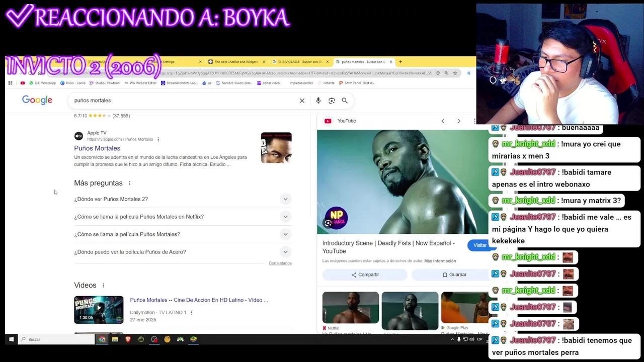
Task: Open the large Deadly Fists preview image
Action: click(403, 182)
